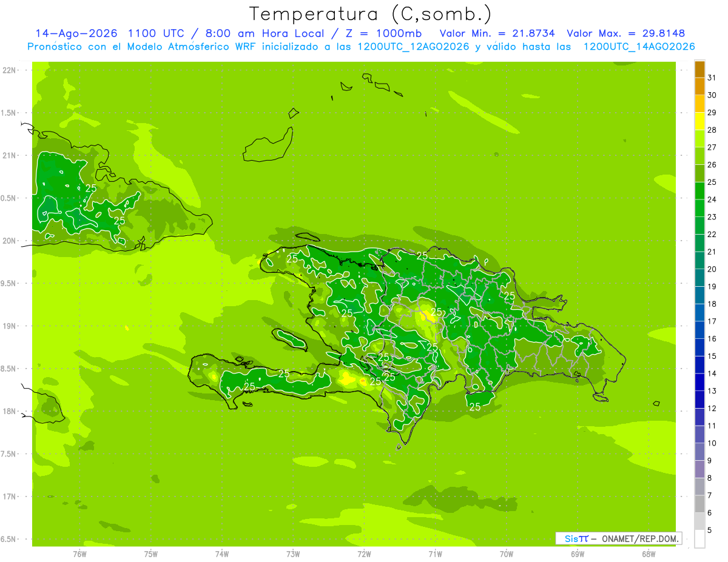This screenshot has height=562, width=728.
Task: Pick the yellow swatch between 28 and 29
Action: click(699, 121)
